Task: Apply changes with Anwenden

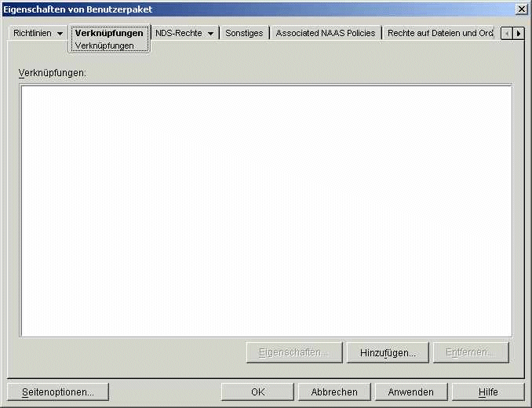Action: [x=411, y=392]
